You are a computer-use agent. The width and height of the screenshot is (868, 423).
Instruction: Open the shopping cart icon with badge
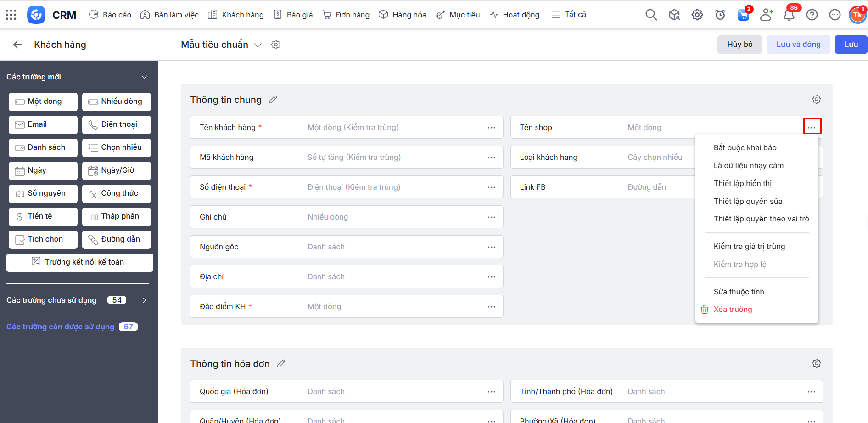point(743,15)
